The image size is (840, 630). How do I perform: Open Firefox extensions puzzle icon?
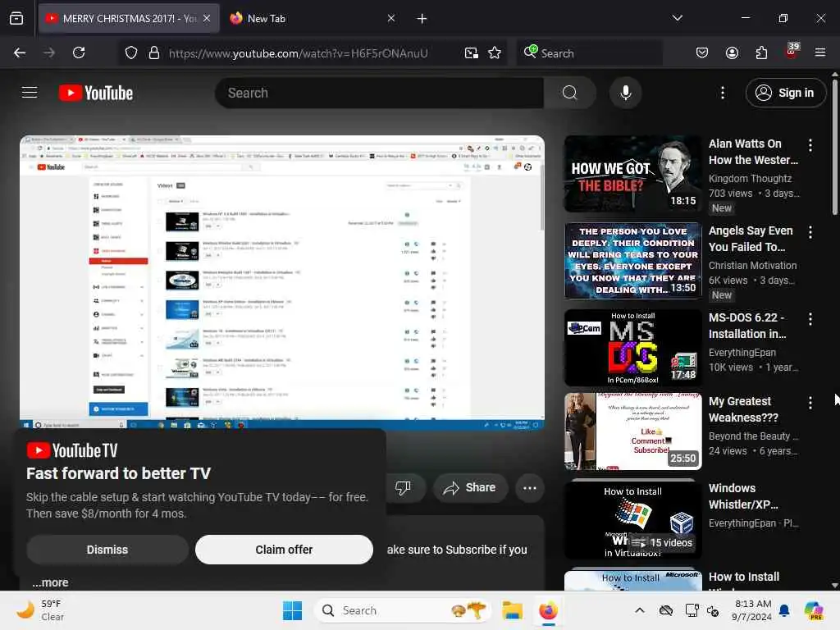tap(761, 52)
